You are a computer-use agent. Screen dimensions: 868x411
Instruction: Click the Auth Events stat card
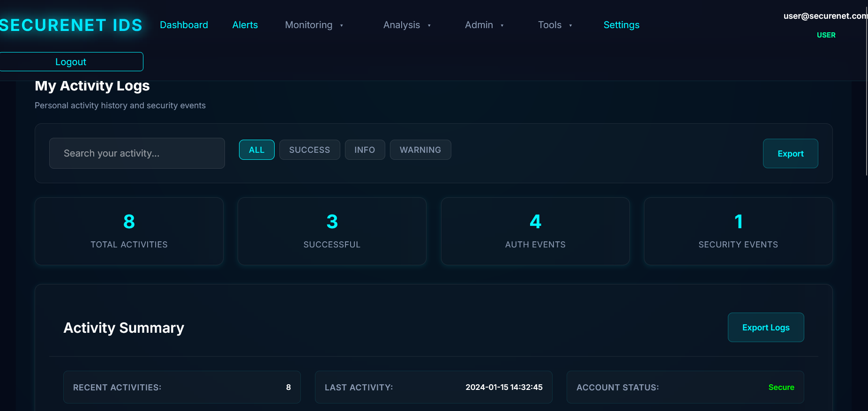(x=535, y=231)
